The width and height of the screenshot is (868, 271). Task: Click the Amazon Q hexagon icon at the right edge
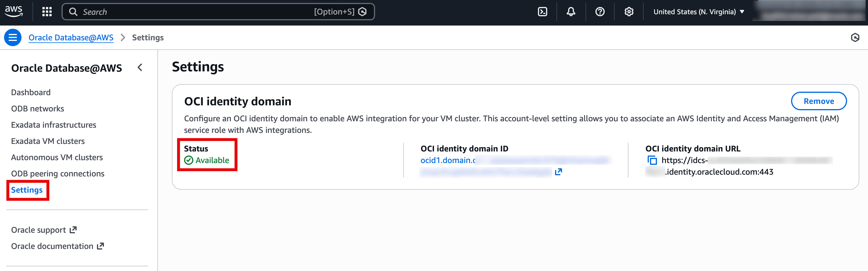click(x=855, y=37)
